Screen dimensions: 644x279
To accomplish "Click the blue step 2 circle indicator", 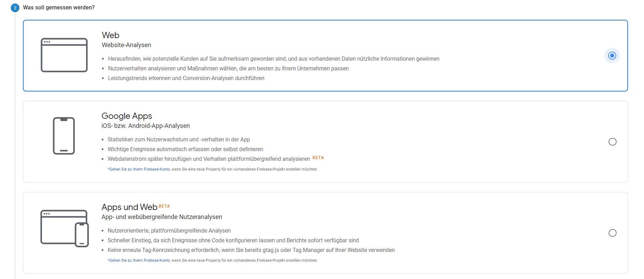I will click(x=14, y=7).
